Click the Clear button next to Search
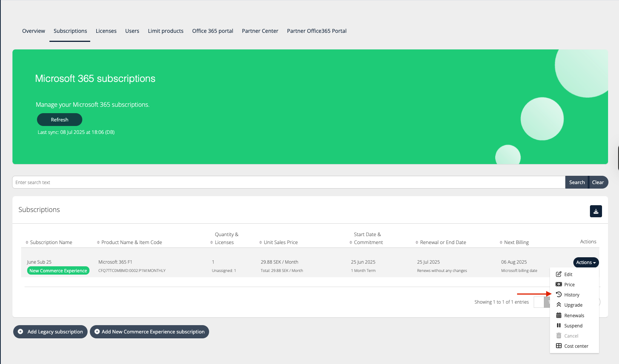The image size is (619, 364). 598,182
